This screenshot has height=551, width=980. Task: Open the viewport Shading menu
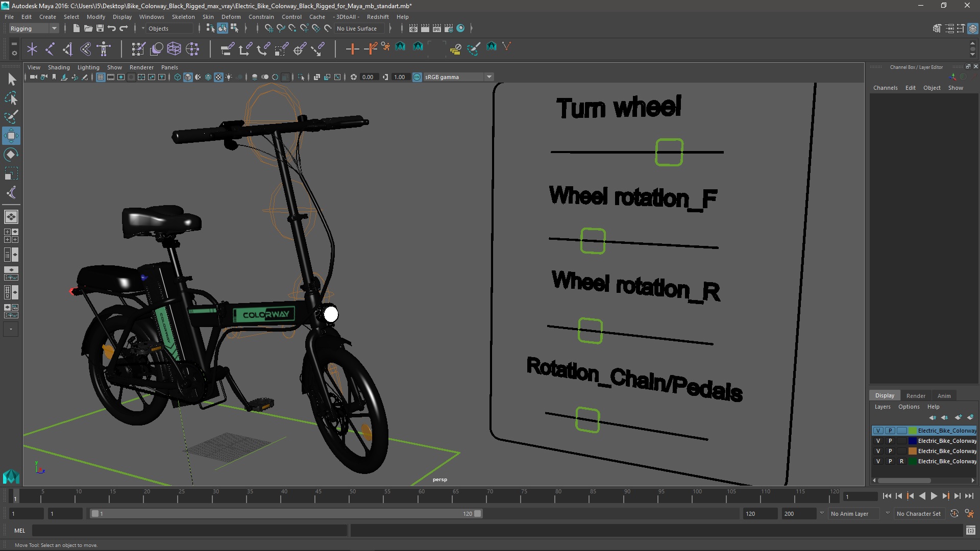click(x=59, y=67)
